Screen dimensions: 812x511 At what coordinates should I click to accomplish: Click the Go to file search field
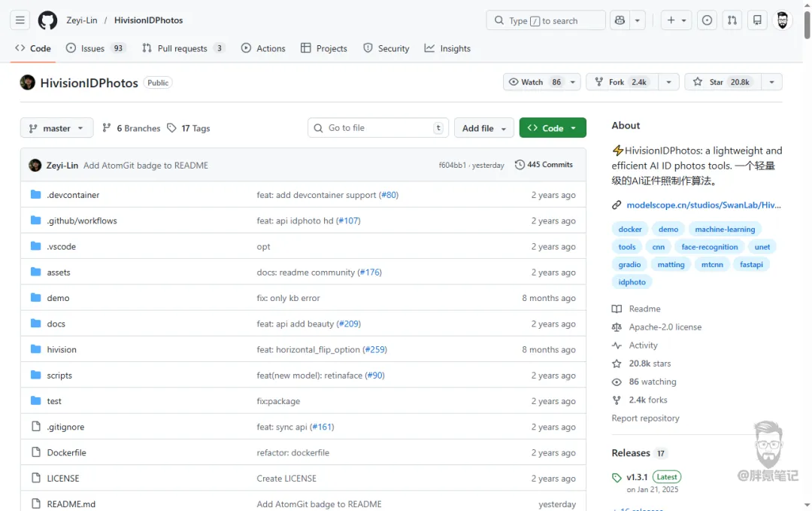tap(378, 128)
